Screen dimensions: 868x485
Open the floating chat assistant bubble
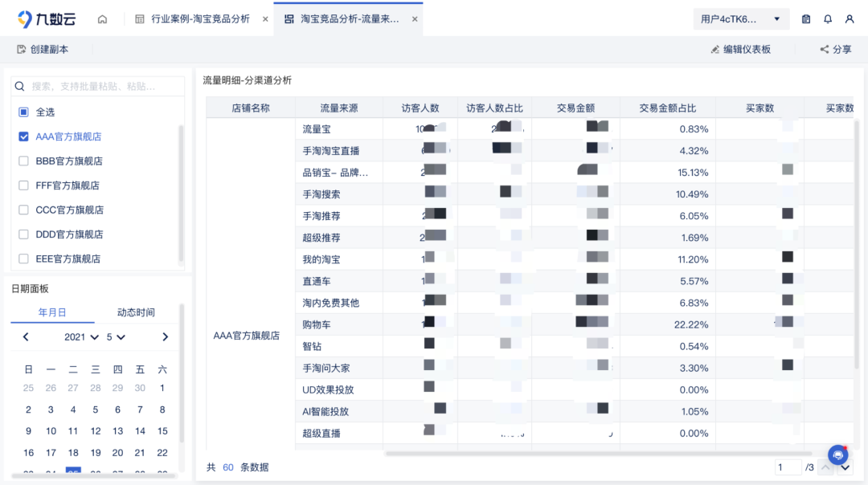click(x=837, y=454)
